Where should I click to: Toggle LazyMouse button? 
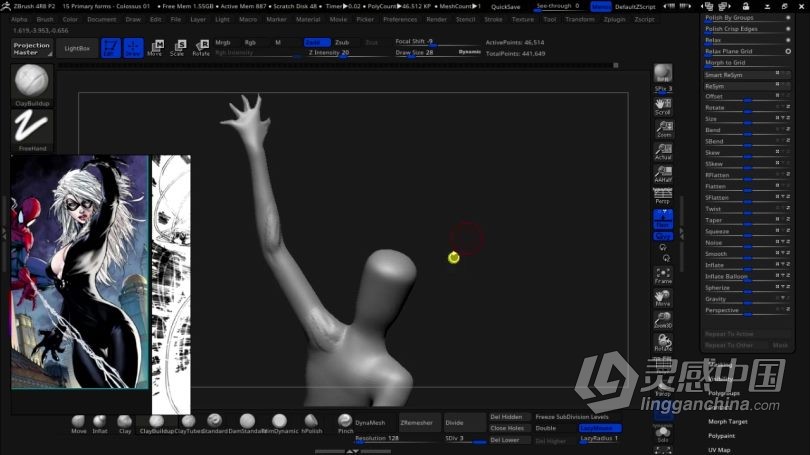coord(600,428)
